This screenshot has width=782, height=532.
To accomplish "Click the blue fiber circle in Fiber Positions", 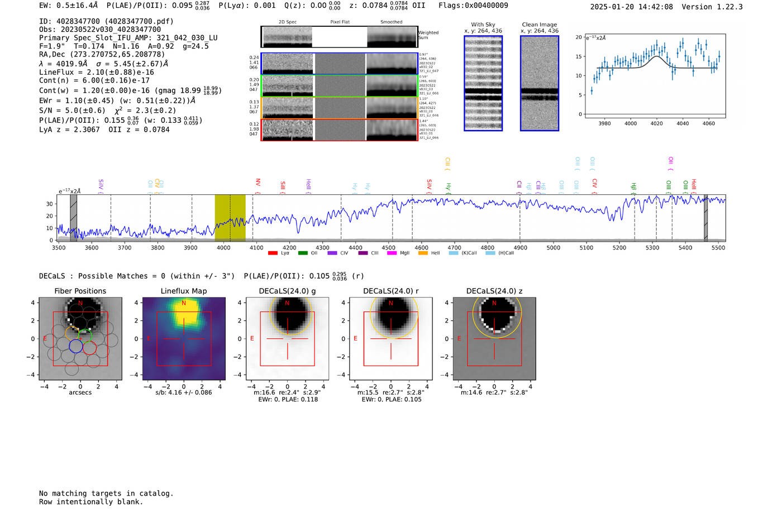I will tap(76, 346).
